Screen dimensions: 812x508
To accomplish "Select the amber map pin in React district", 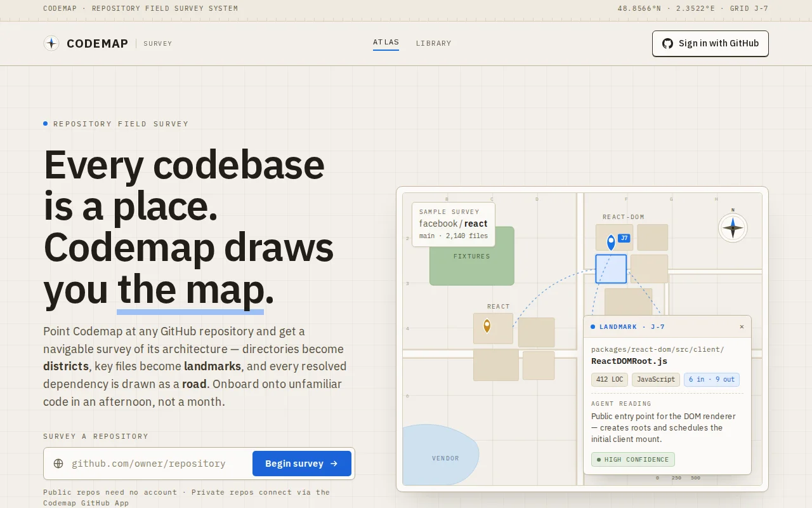I will click(487, 326).
